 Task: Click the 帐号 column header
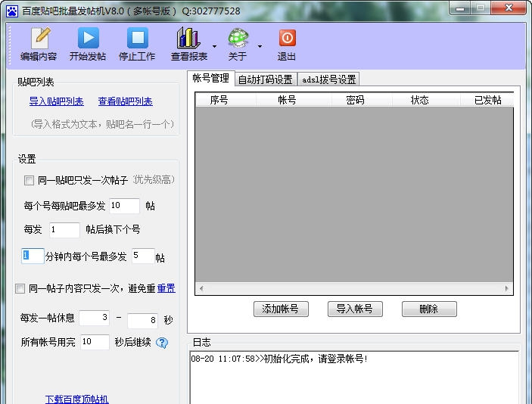click(294, 100)
